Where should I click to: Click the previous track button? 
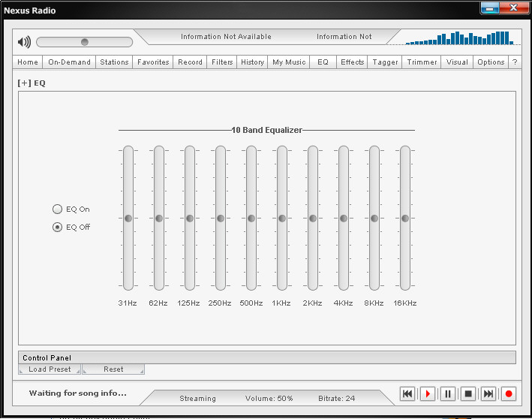click(407, 394)
